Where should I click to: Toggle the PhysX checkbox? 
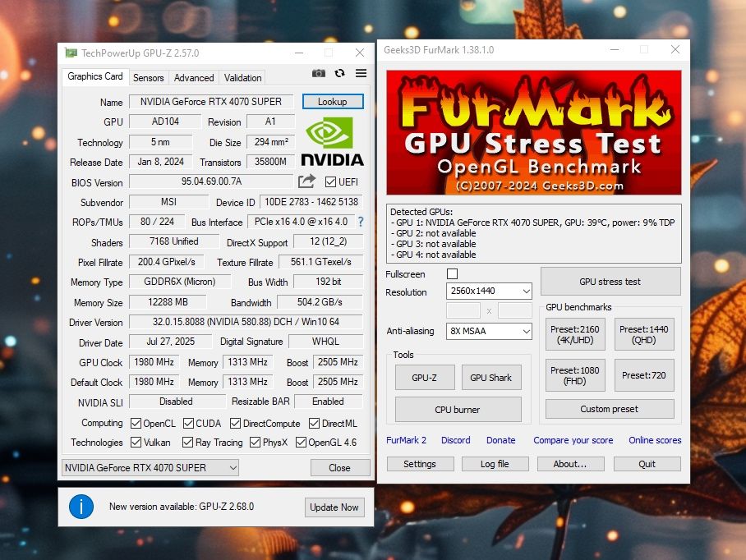(x=255, y=442)
